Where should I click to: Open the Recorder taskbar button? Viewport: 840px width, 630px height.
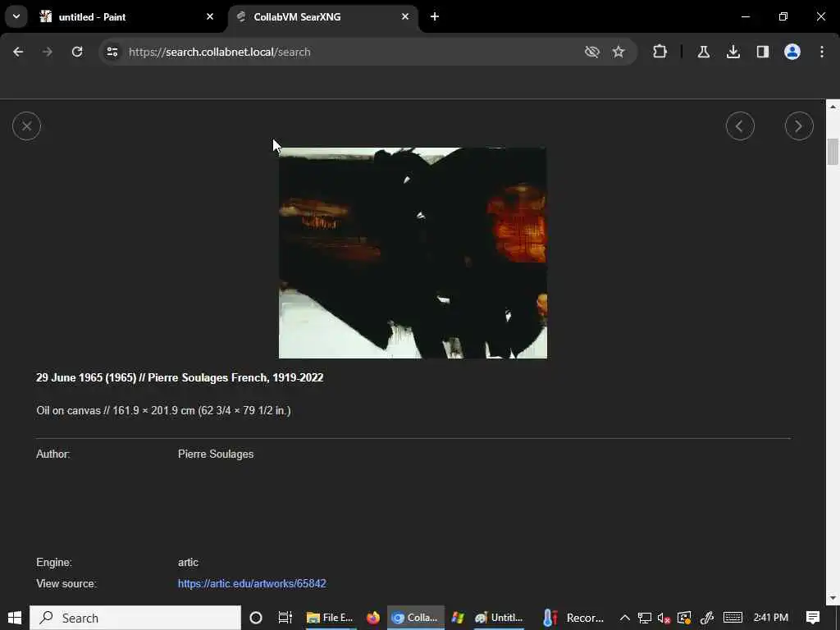pyautogui.click(x=573, y=618)
